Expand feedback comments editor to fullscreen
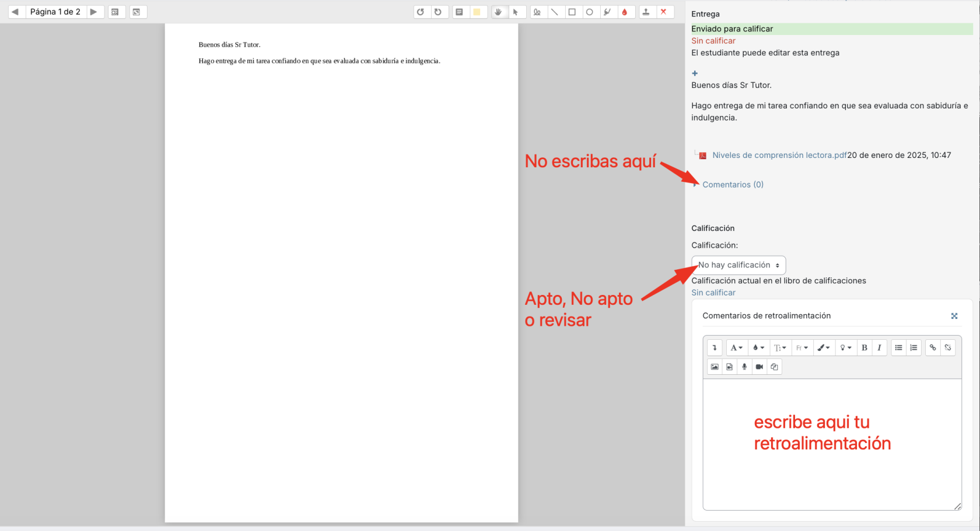The height and width of the screenshot is (531, 980). coord(954,316)
